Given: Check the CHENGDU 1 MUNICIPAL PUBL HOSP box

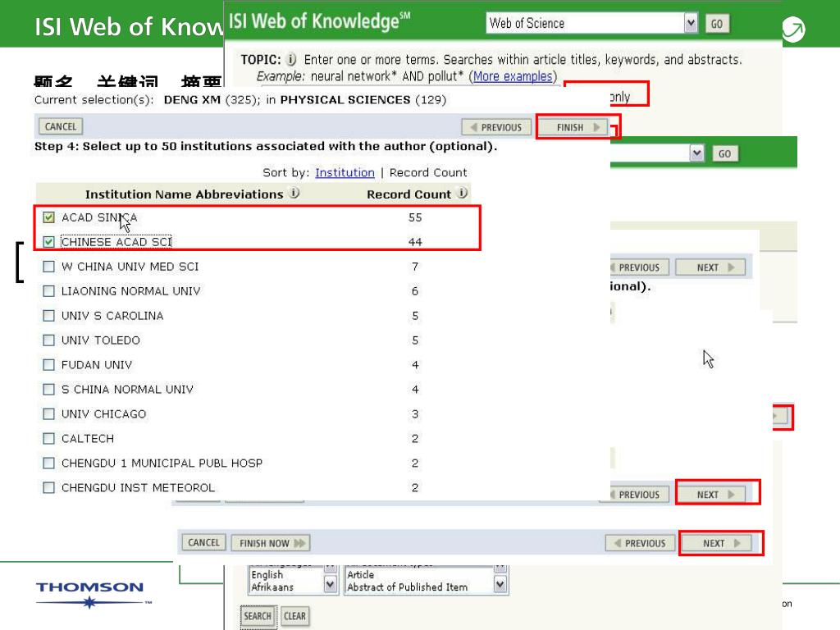Looking at the screenshot, I should click(x=48, y=463).
